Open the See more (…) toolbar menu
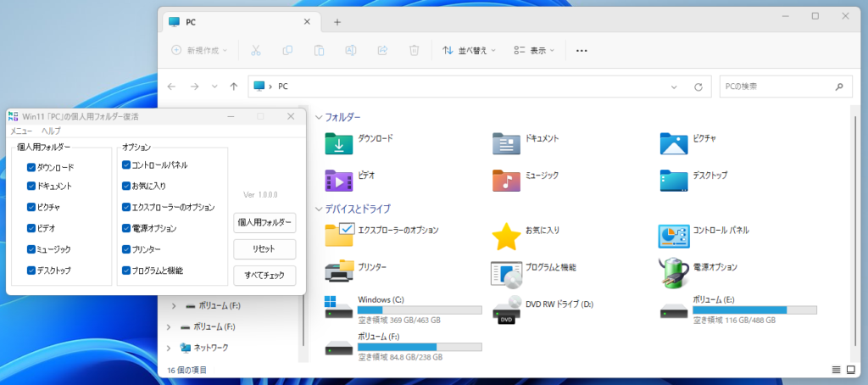 tap(581, 50)
